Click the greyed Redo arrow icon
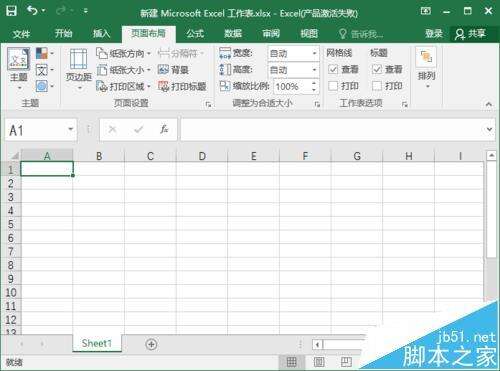Image resolution: width=500 pixels, height=371 pixels. (62, 11)
